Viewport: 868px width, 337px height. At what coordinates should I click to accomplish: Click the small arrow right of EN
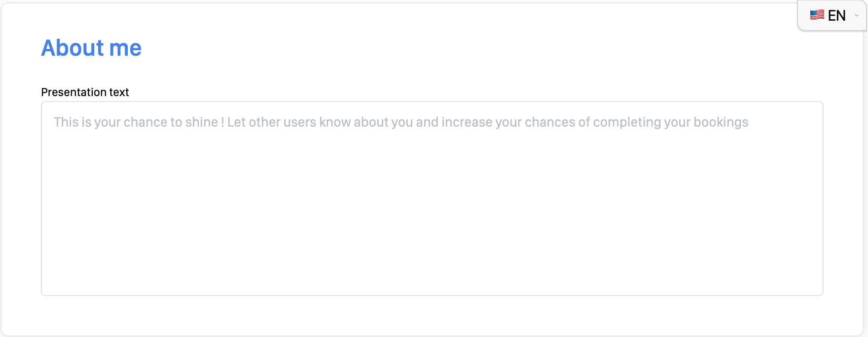pyautogui.click(x=857, y=15)
